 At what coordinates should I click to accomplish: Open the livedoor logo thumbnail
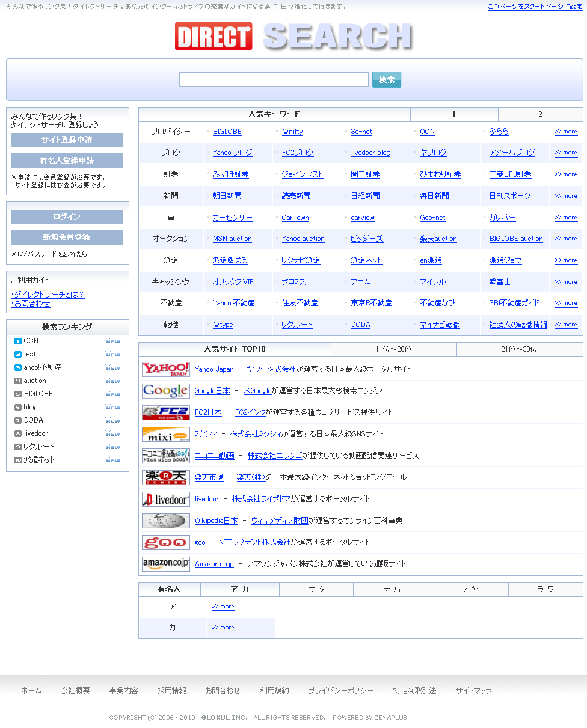coord(166,499)
